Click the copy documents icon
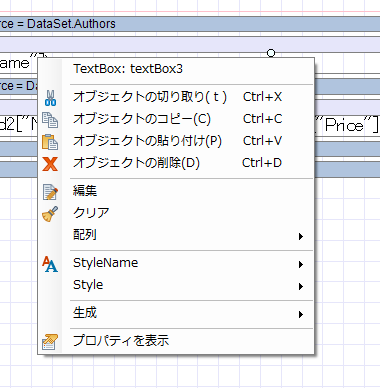 [x=50, y=120]
